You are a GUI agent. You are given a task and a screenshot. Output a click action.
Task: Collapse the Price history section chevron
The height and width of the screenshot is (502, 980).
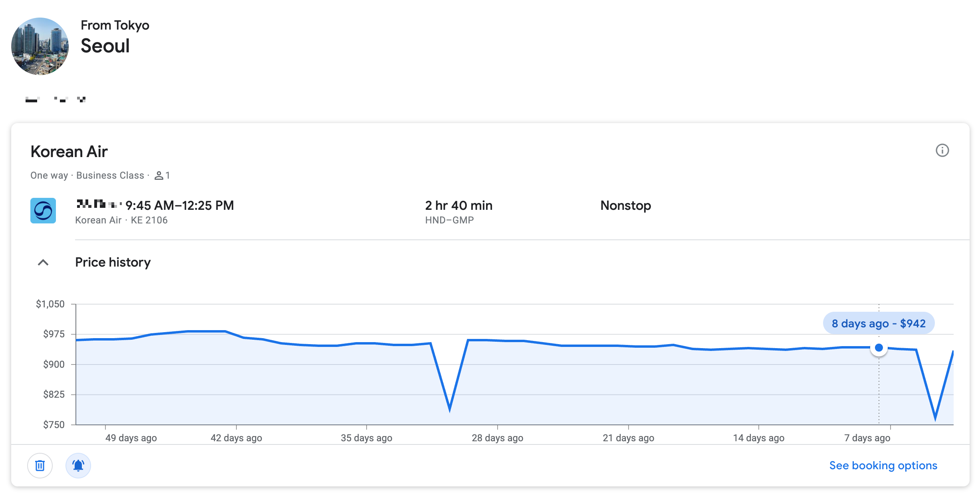pos(43,263)
